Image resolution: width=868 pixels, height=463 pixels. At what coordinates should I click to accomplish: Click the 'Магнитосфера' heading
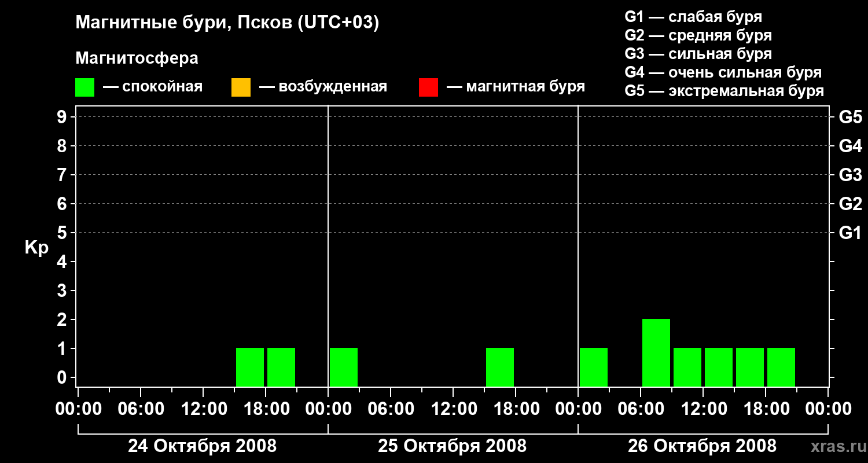point(137,58)
